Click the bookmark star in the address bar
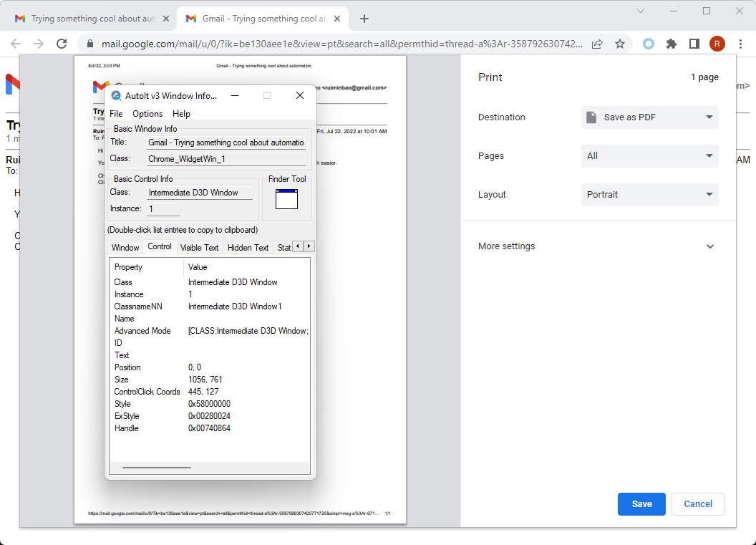Image resolution: width=756 pixels, height=545 pixels. (620, 44)
